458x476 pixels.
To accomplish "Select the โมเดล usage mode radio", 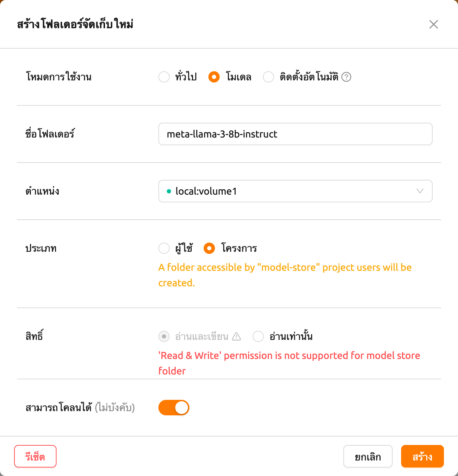I will pyautogui.click(x=214, y=77).
